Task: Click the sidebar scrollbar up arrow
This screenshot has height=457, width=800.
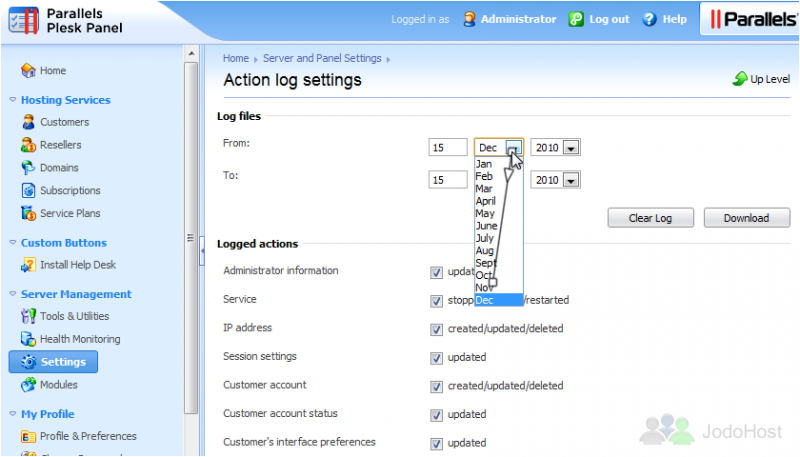Action: point(191,53)
